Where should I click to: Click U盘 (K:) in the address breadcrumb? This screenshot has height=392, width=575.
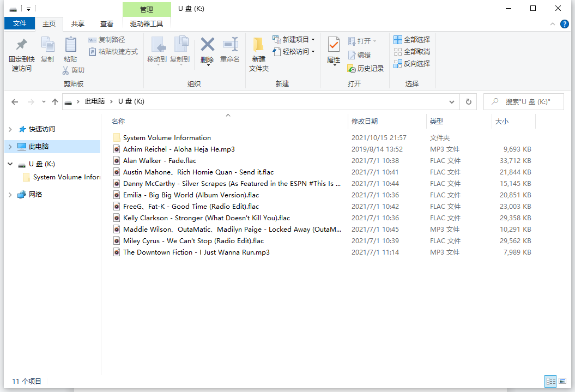pos(131,101)
